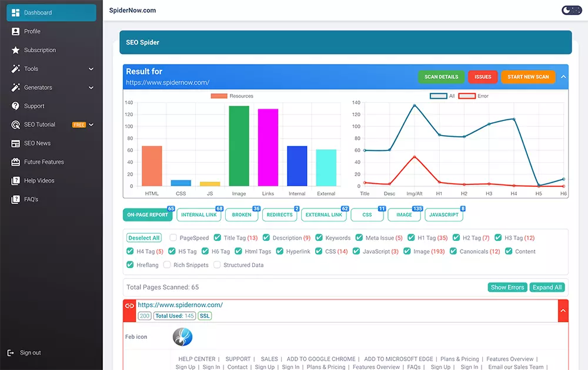Click the Help Videos icon
588x370 pixels.
[x=15, y=181]
